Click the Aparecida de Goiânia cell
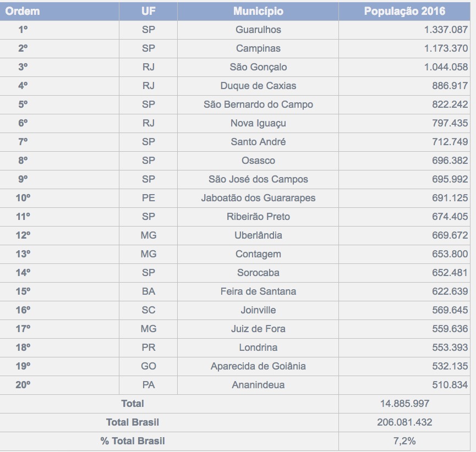 258,366
